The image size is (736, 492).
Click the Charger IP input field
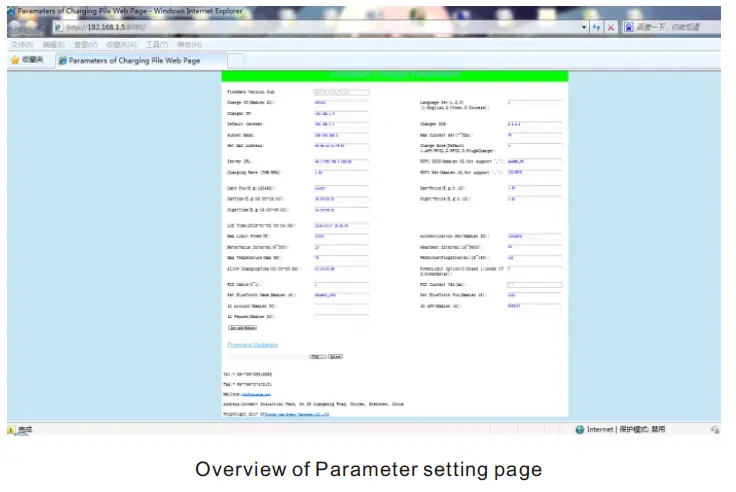tap(341, 114)
